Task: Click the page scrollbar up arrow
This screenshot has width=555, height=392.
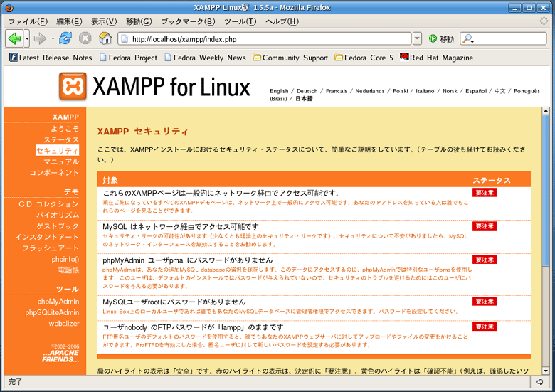Action: pos(546,111)
